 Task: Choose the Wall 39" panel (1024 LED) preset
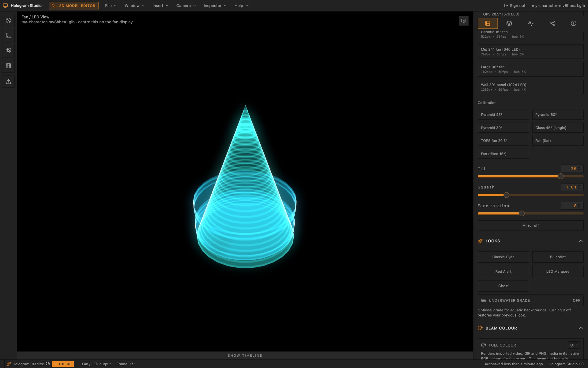[x=530, y=87]
